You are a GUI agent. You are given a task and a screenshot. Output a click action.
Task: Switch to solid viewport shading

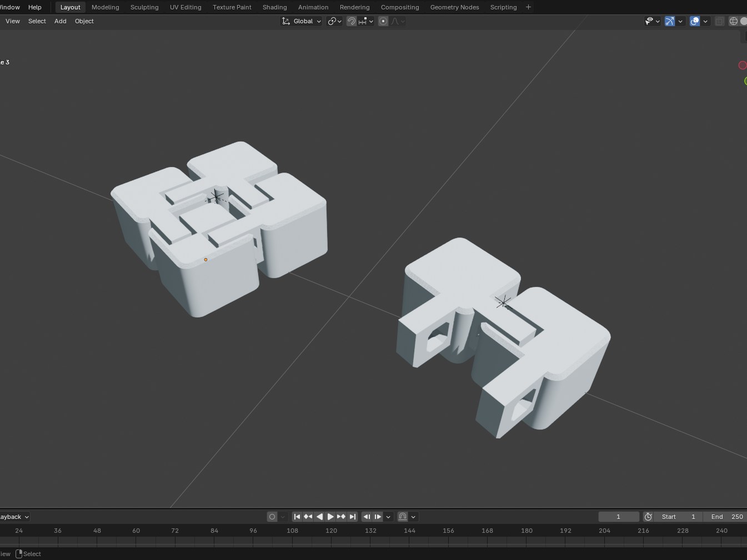[743, 21]
